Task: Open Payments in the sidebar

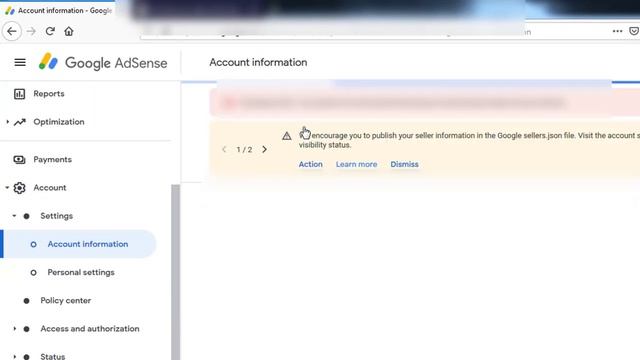Action: tap(53, 160)
